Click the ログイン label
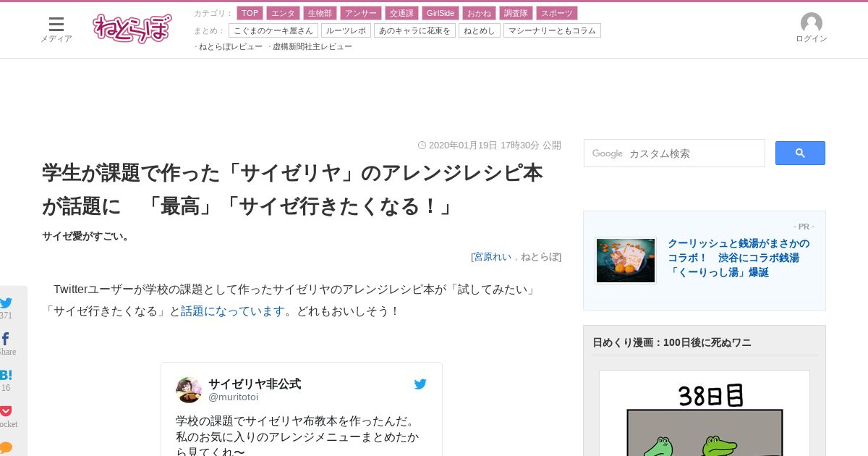868x456 pixels. (x=812, y=38)
